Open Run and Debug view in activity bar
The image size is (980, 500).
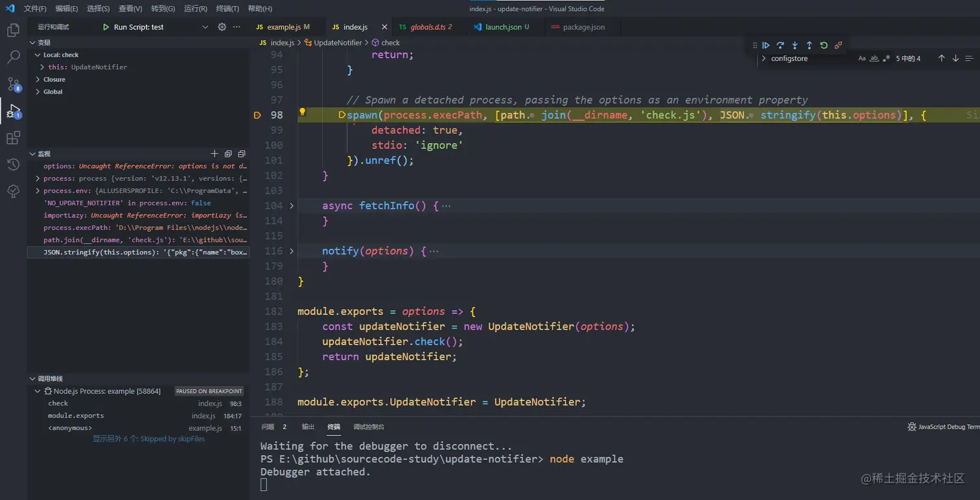point(13,111)
